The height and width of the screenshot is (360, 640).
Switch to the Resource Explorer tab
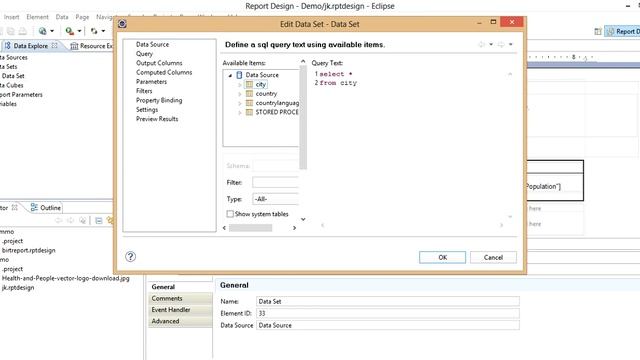(91, 46)
